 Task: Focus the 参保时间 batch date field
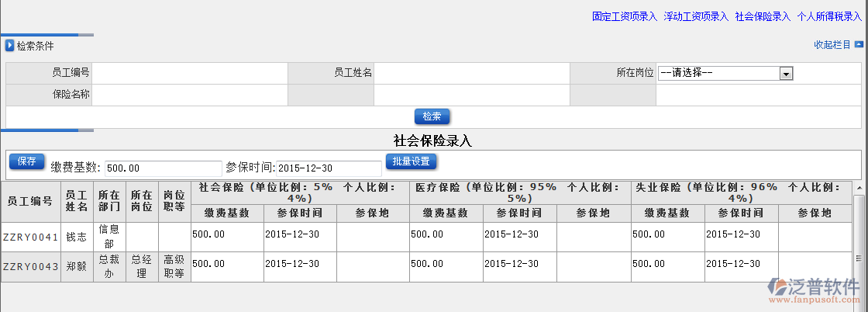tap(329, 168)
